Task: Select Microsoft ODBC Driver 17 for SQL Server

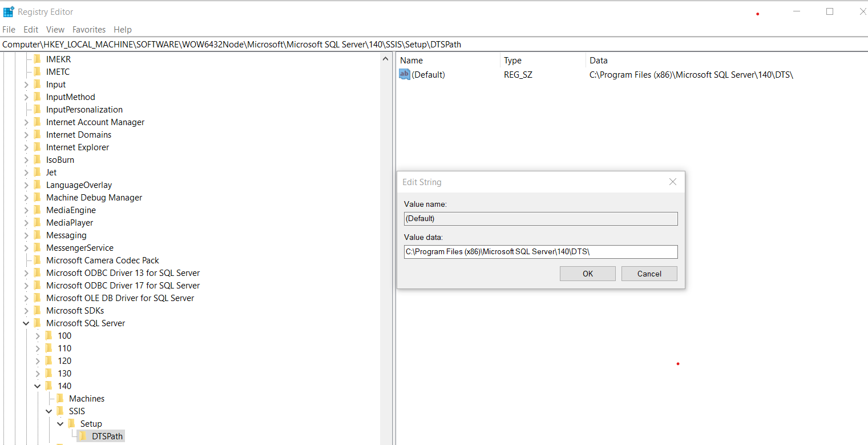Action: point(123,285)
